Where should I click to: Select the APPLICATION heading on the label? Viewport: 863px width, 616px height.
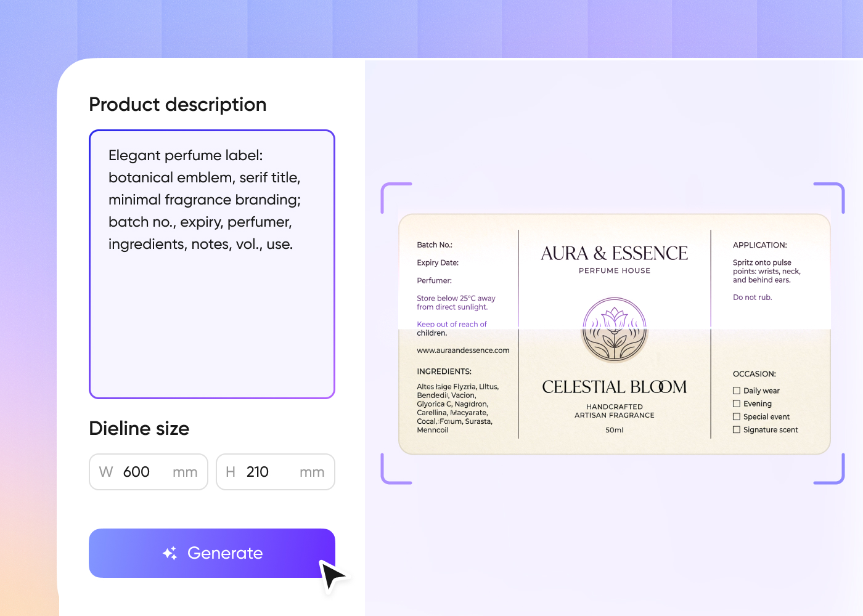click(759, 245)
